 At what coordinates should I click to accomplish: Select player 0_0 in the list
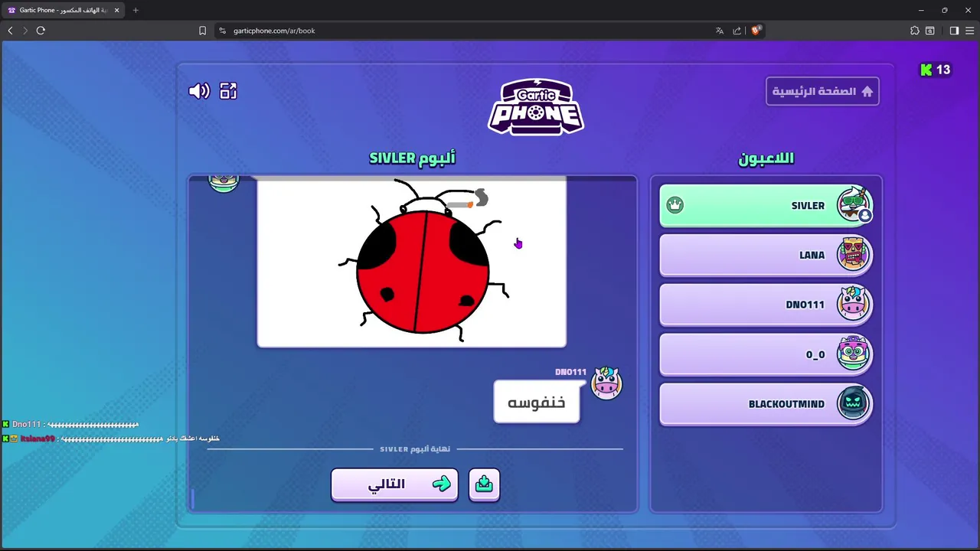point(766,354)
